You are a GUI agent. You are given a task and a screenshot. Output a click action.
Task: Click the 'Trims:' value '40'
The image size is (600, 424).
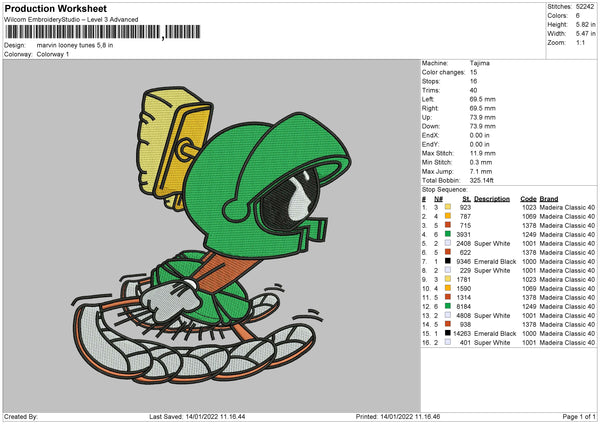pyautogui.click(x=473, y=90)
